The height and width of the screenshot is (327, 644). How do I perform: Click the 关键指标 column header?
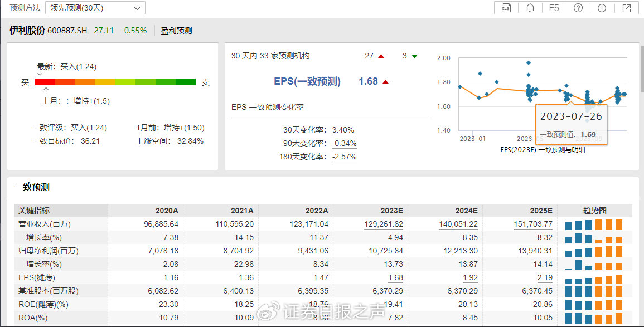click(34, 211)
